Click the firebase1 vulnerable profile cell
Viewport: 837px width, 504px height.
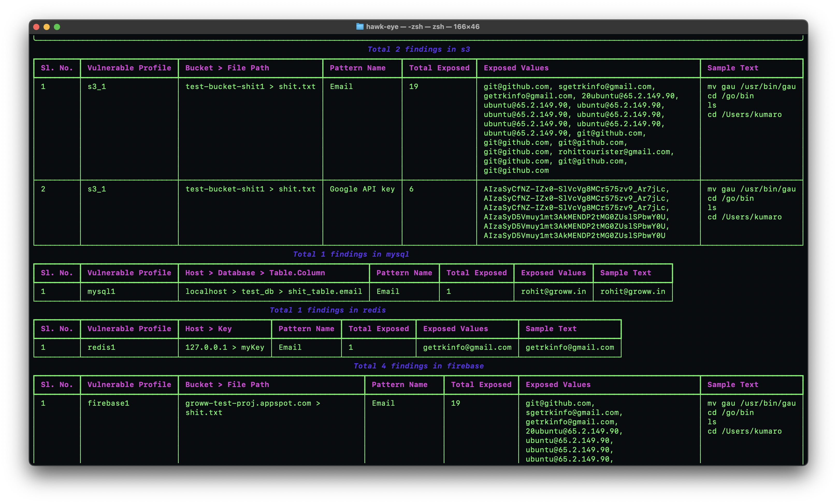(x=108, y=403)
